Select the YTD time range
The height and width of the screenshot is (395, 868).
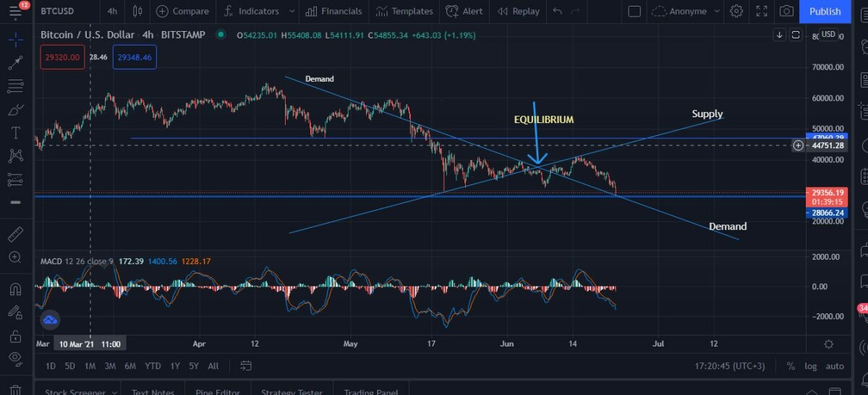point(153,366)
